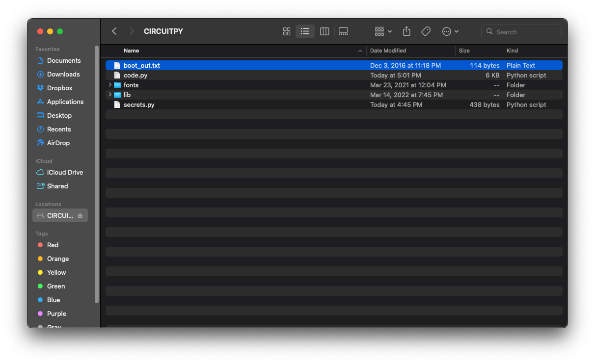
Task: Expand the fonts folder disclosure arrow
Action: pyautogui.click(x=110, y=85)
